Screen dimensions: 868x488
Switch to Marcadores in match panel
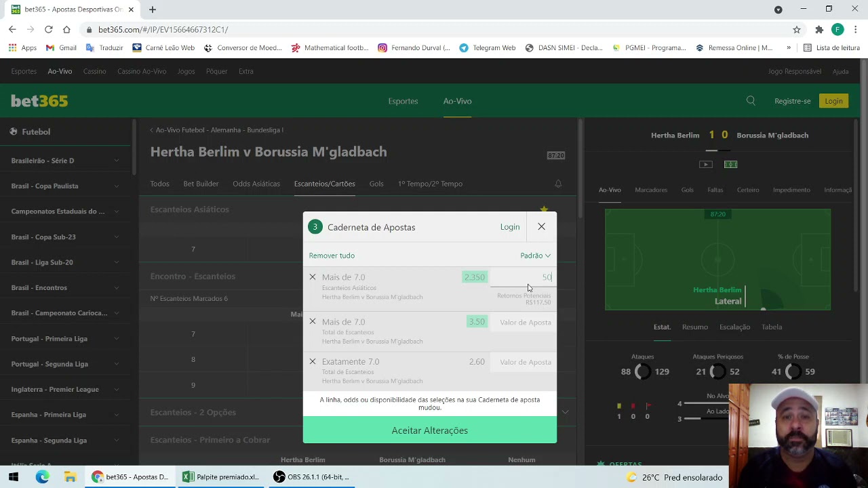651,190
